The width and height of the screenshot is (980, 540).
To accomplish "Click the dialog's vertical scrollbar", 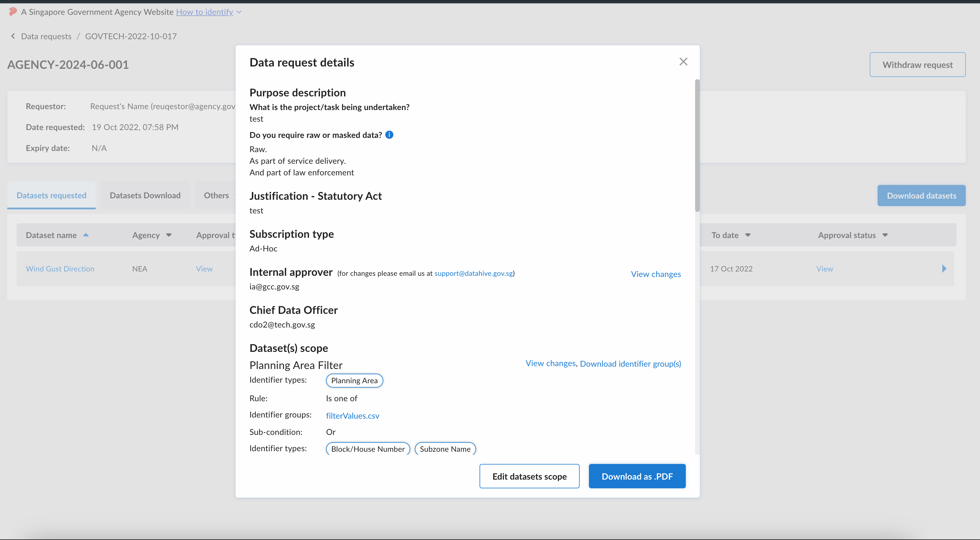I will coord(697,145).
